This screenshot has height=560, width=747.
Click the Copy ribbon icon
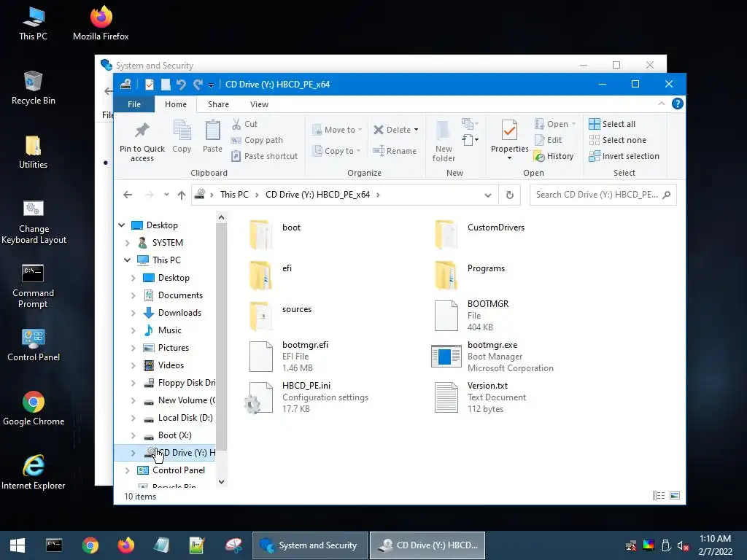(x=182, y=130)
